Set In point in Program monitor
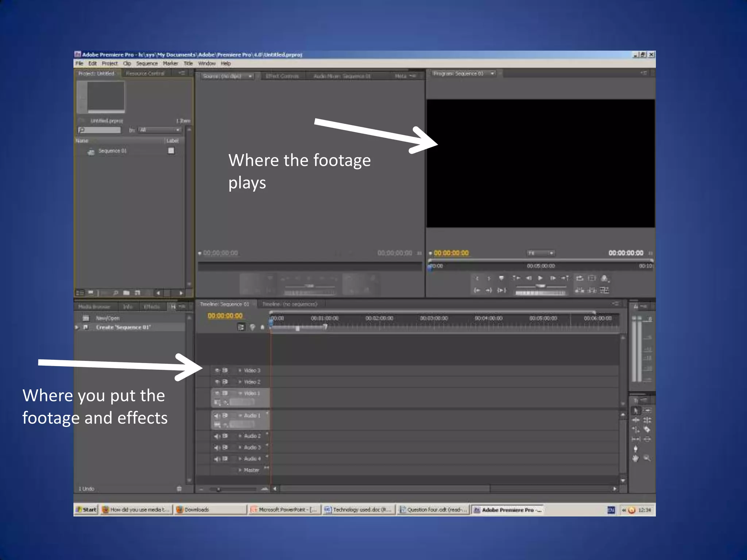The width and height of the screenshot is (747, 560). tap(477, 278)
